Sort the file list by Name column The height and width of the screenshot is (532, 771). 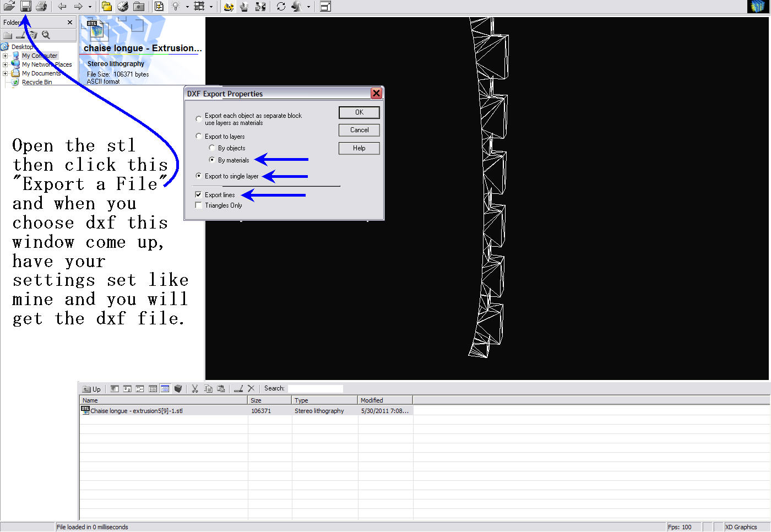click(163, 400)
